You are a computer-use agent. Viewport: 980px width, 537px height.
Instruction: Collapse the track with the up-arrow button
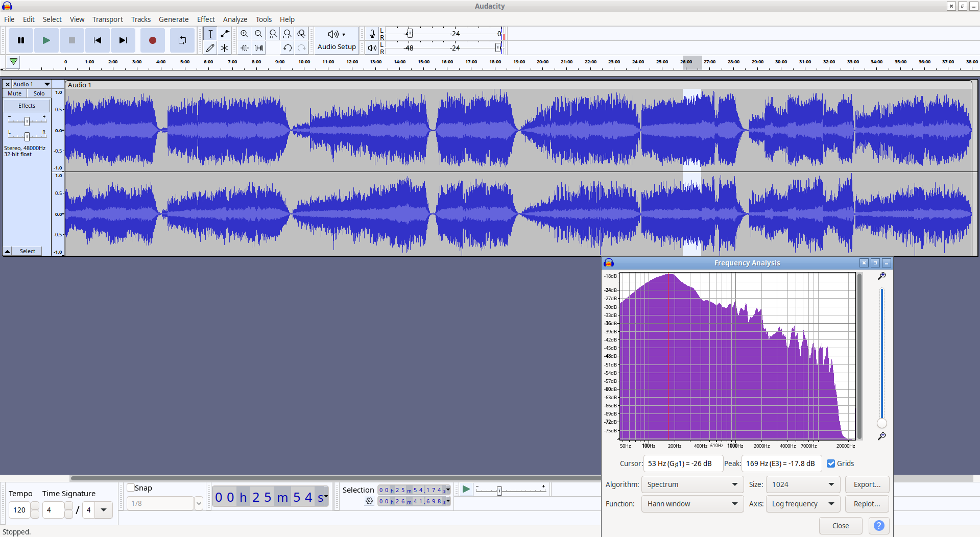pyautogui.click(x=8, y=251)
